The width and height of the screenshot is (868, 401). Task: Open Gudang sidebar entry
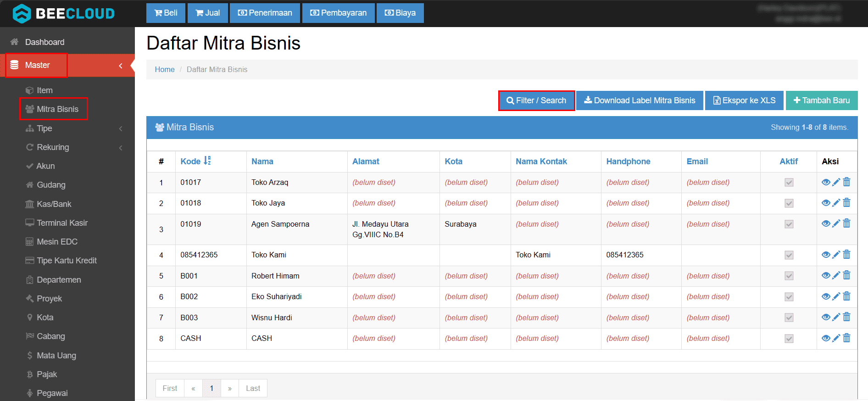pyautogui.click(x=51, y=185)
